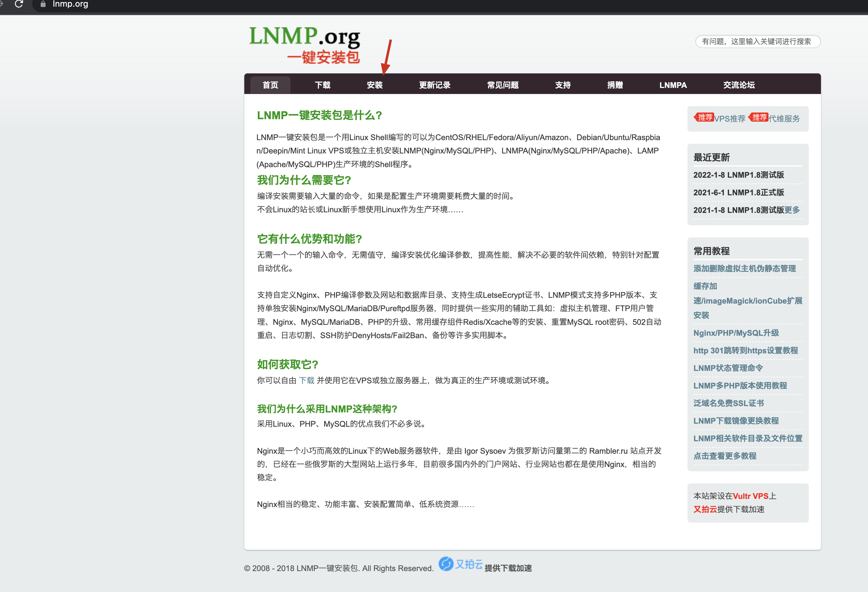Click heading 我们为什么采用LNMP这种架构?
868x592 pixels.
click(x=327, y=409)
